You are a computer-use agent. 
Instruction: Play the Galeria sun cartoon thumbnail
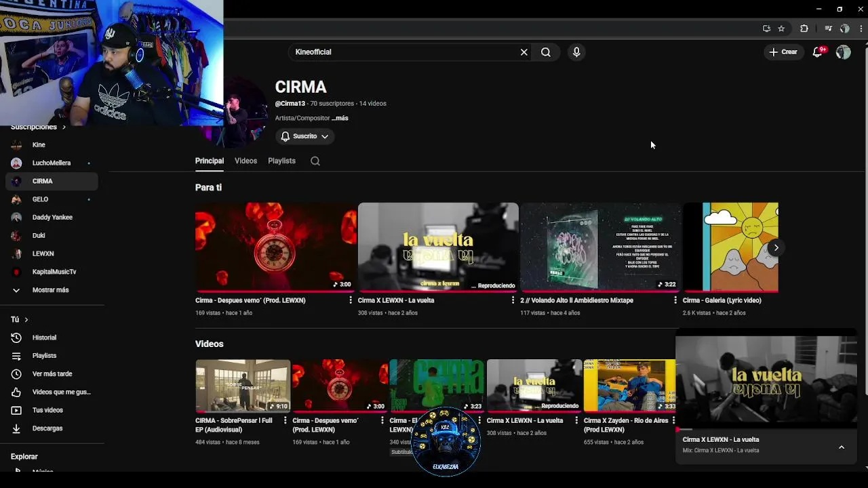tap(730, 247)
